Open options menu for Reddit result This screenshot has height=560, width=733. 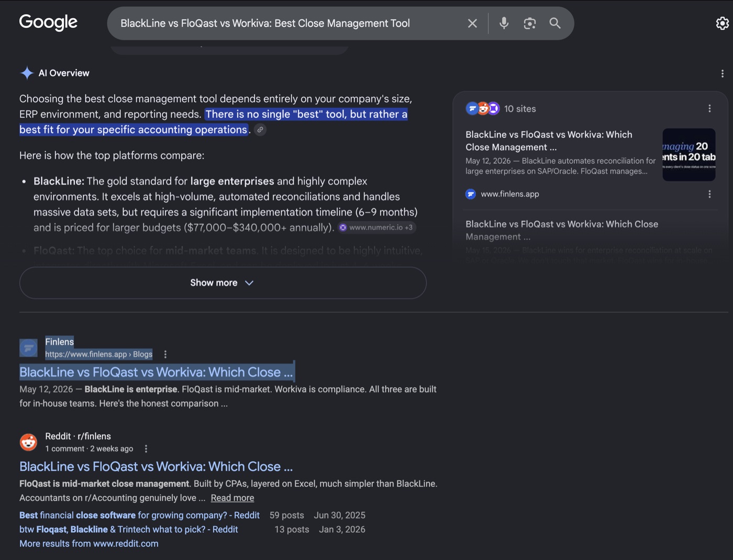click(146, 449)
